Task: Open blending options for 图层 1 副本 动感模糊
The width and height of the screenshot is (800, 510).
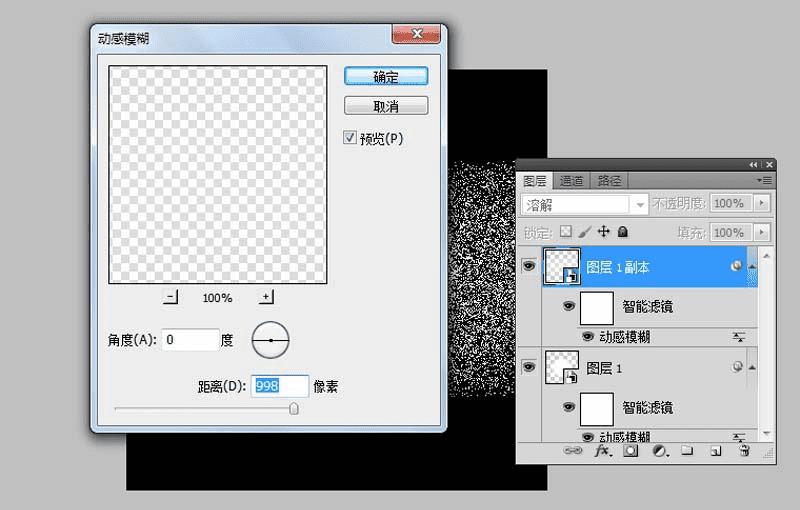Action: click(739, 337)
